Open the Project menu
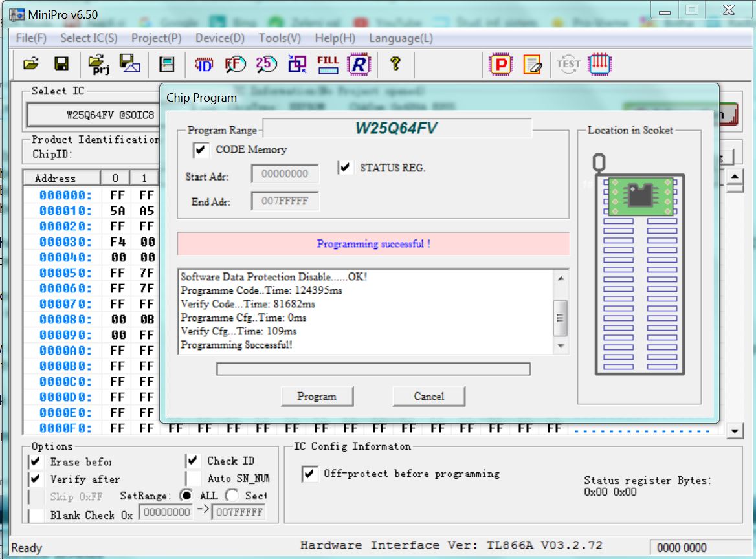 [156, 38]
